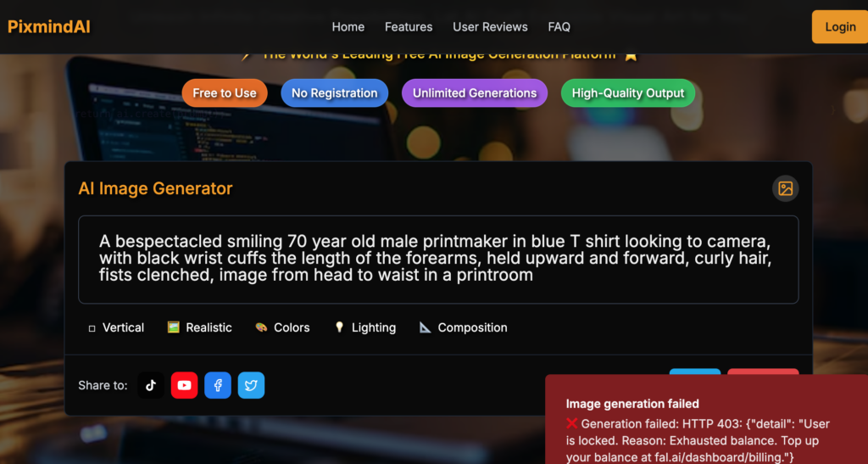868x464 pixels.
Task: Click the 'AI Image Generator' heading
Action: tap(155, 188)
